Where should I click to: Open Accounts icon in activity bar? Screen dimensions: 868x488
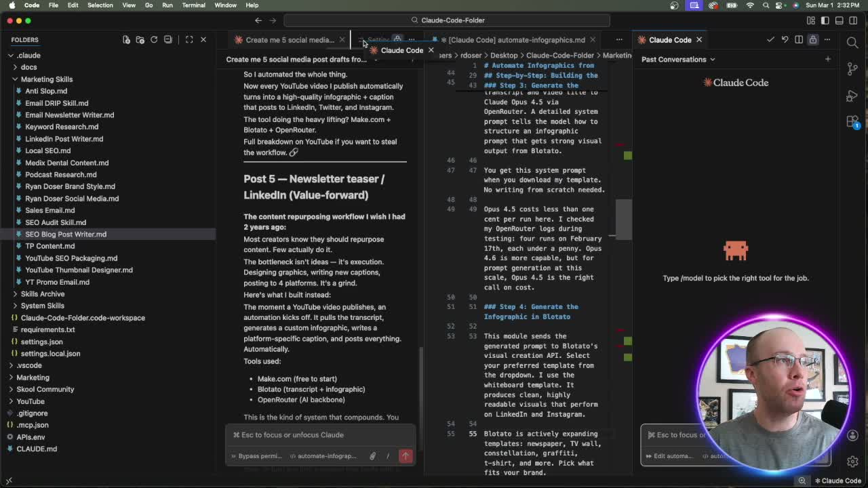point(852,436)
